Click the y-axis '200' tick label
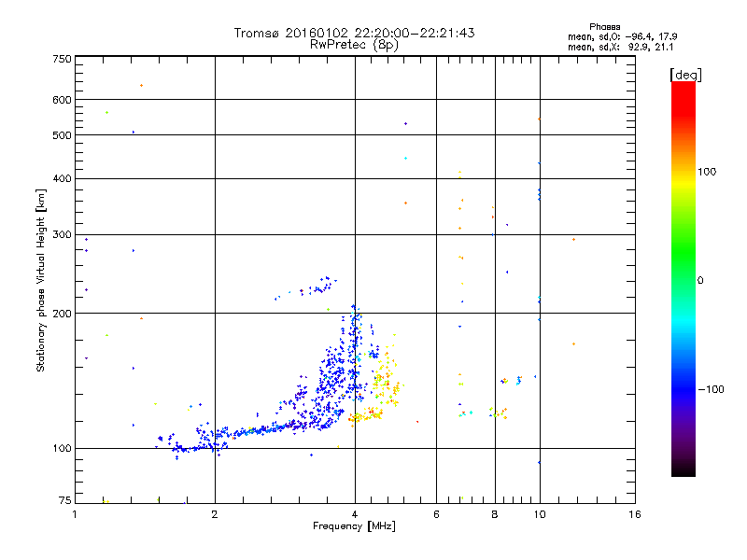747x560 pixels. [x=62, y=314]
